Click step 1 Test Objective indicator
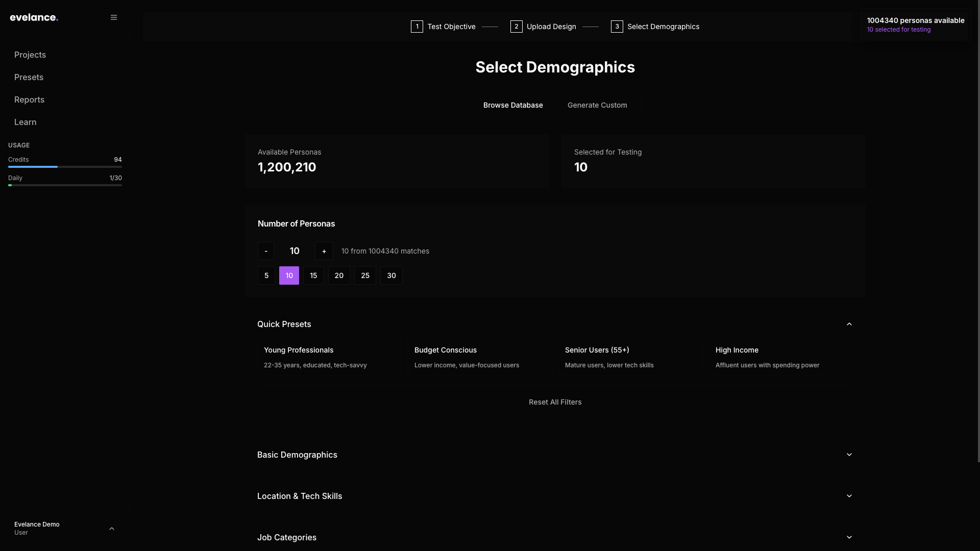This screenshot has height=551, width=980. point(443,26)
